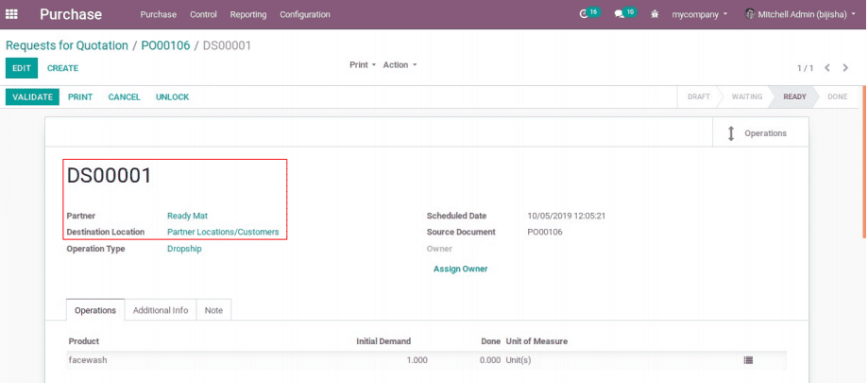The height and width of the screenshot is (383, 868).
Task: Click the WAITING status stage
Action: (x=747, y=96)
